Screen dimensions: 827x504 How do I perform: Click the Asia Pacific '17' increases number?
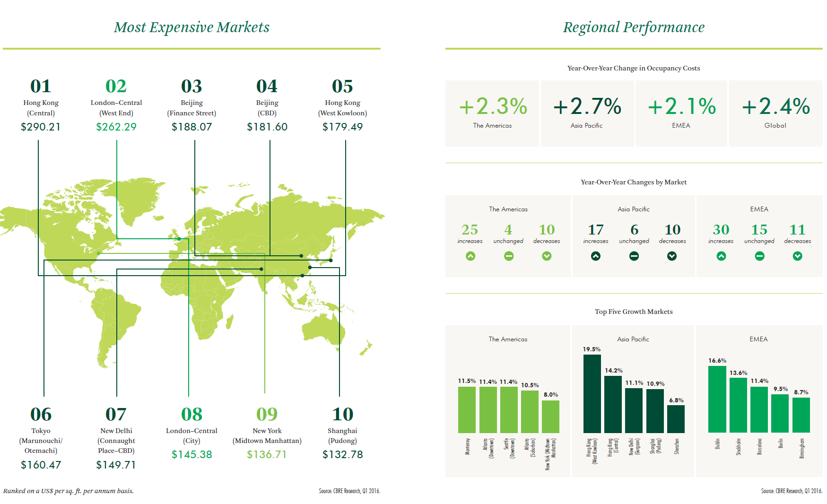[x=596, y=230]
